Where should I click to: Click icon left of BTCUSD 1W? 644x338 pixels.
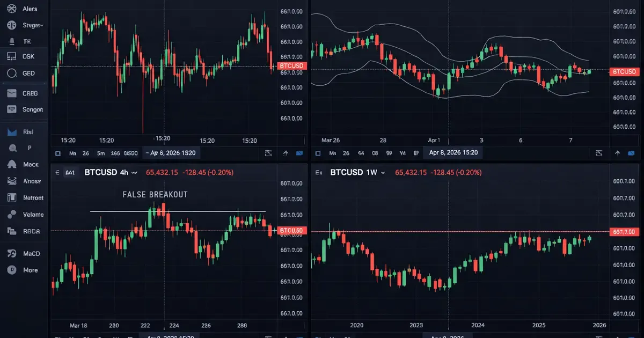pyautogui.click(x=318, y=173)
